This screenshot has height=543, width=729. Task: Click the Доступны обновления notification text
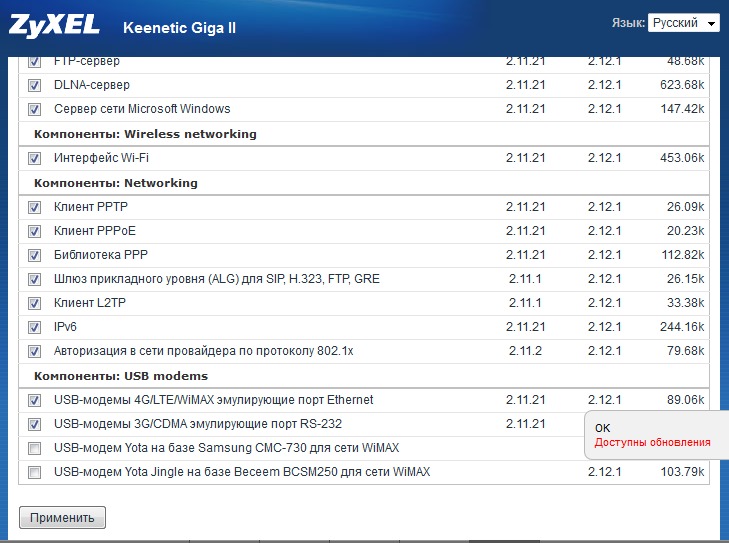click(x=652, y=443)
